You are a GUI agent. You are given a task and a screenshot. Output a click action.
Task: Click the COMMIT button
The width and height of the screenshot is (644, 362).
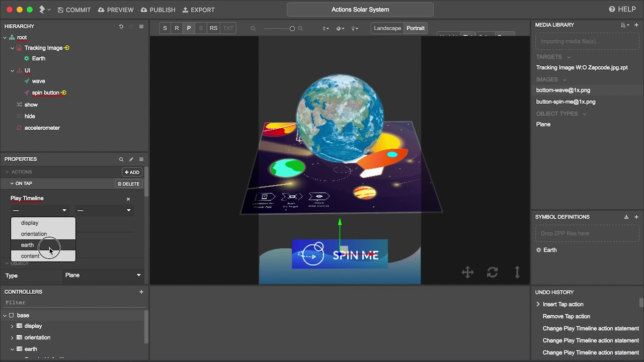(74, 10)
